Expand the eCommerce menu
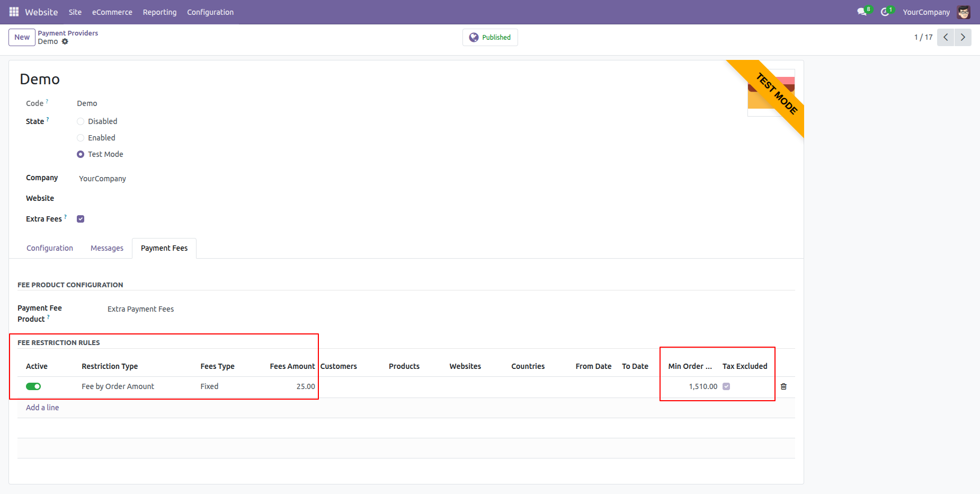Screen dimensions: 980x494 [112, 12]
